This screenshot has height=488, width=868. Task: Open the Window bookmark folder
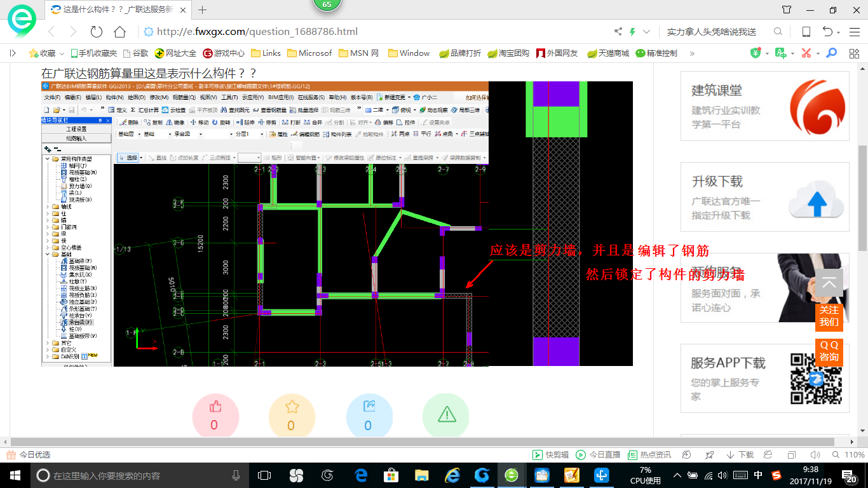[409, 53]
